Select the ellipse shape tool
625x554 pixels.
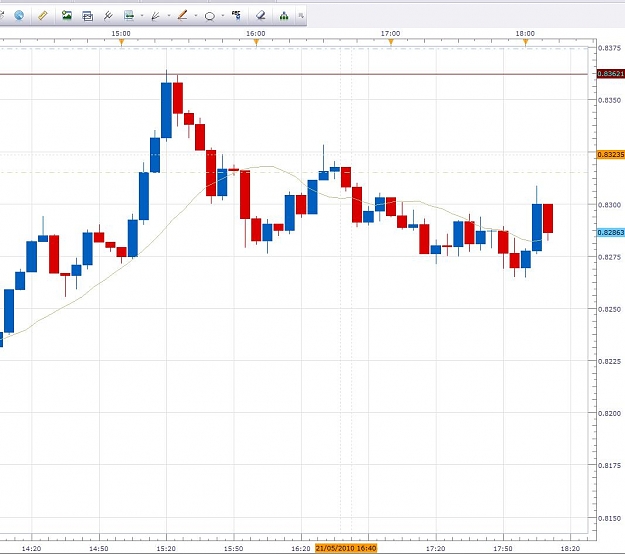(x=210, y=16)
